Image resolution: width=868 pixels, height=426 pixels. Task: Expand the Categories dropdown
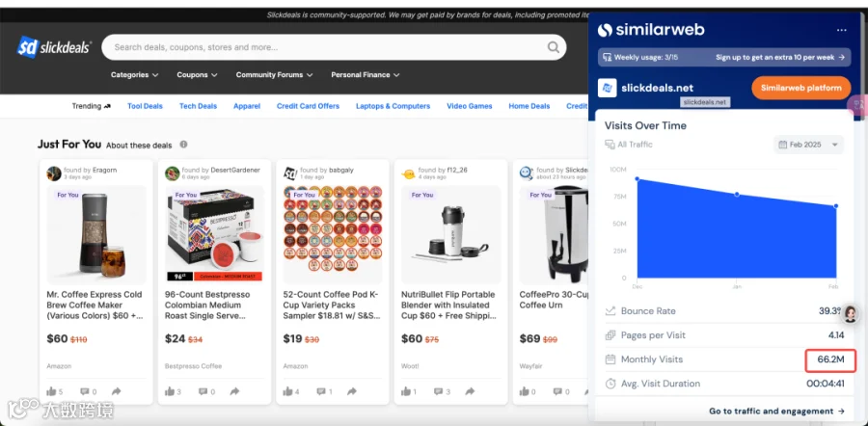tap(134, 74)
